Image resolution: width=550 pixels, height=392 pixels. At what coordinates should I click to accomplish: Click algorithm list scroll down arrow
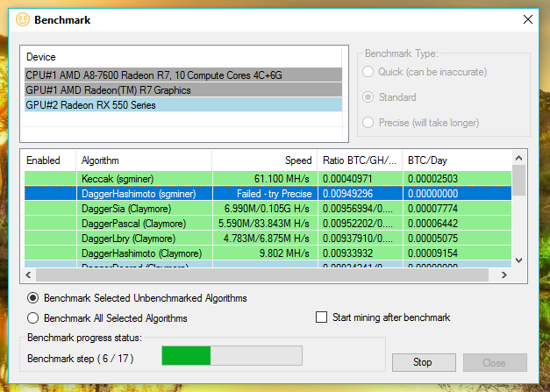pos(518,260)
